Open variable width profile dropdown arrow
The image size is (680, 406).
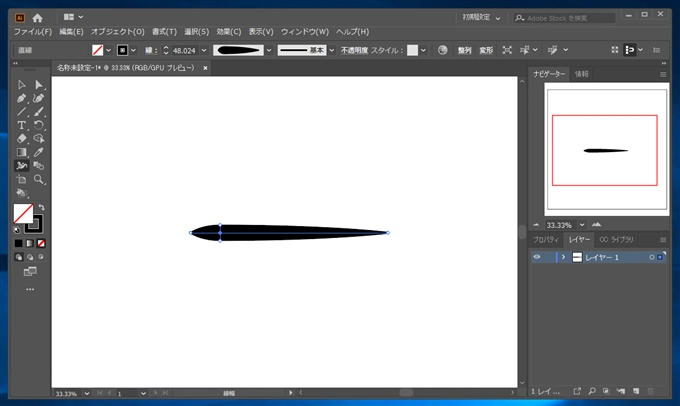[269, 50]
